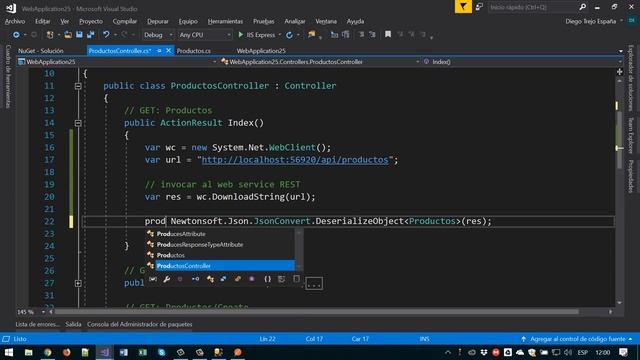Screen dimensions: 640x360
Task: Open the localhost:56920/api/productos URL link
Action: tap(295, 160)
